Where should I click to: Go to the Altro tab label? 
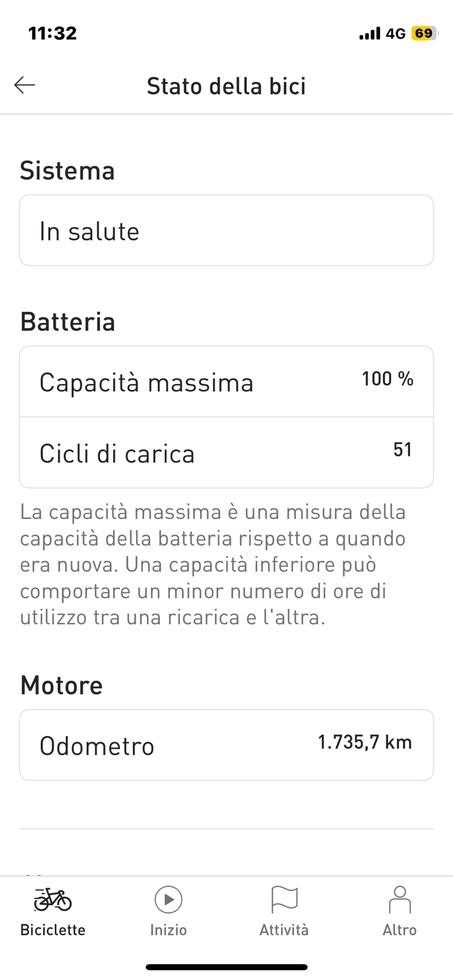point(399,930)
